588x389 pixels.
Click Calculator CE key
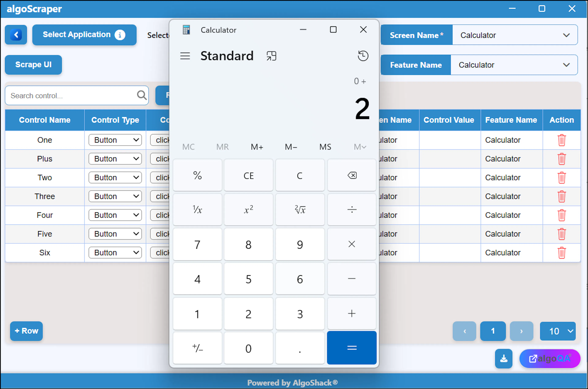tap(249, 175)
